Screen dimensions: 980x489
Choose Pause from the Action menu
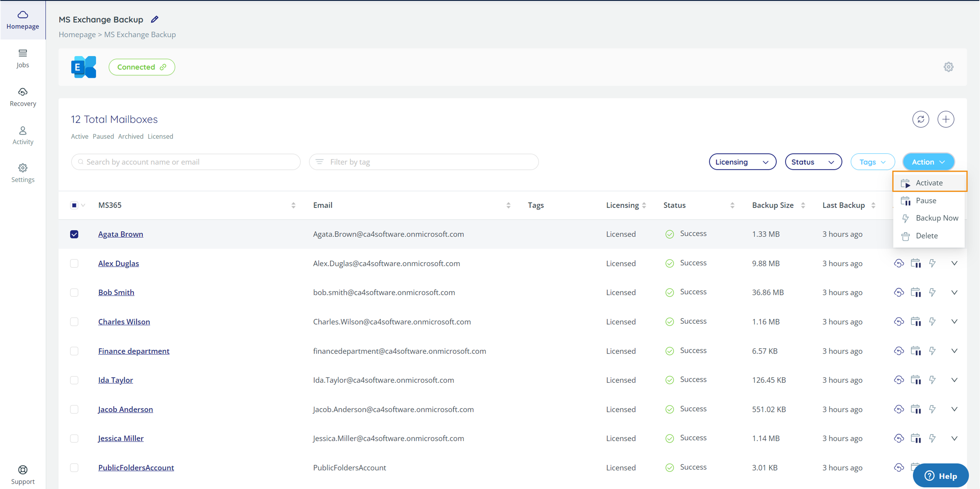pyautogui.click(x=929, y=201)
